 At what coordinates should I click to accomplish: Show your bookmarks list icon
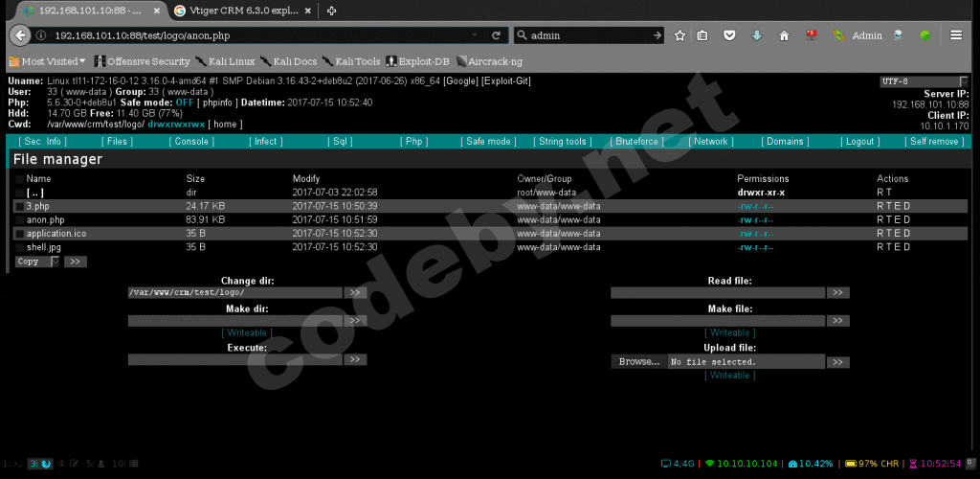(x=702, y=35)
